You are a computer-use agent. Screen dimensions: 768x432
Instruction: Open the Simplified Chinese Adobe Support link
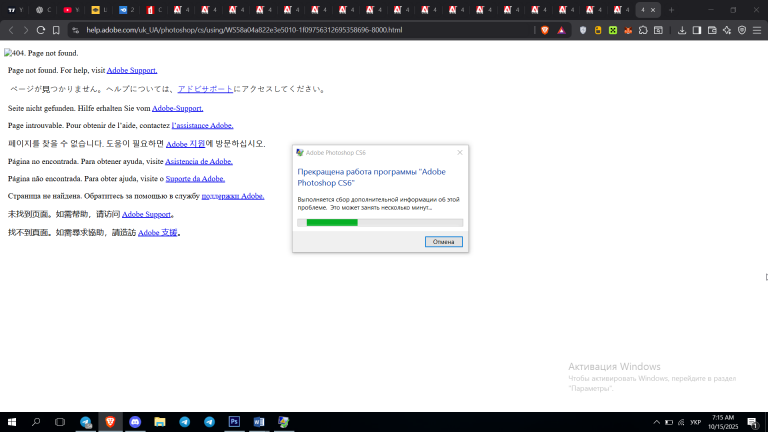pos(146,215)
